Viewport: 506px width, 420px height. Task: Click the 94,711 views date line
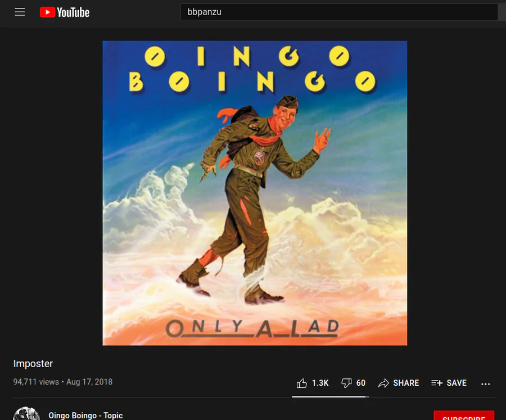point(63,382)
